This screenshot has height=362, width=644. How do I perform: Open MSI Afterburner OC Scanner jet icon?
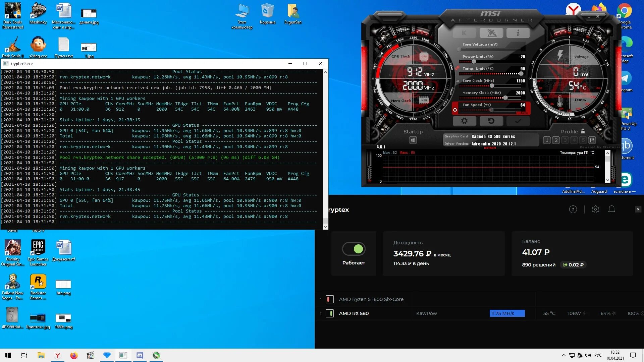(491, 33)
